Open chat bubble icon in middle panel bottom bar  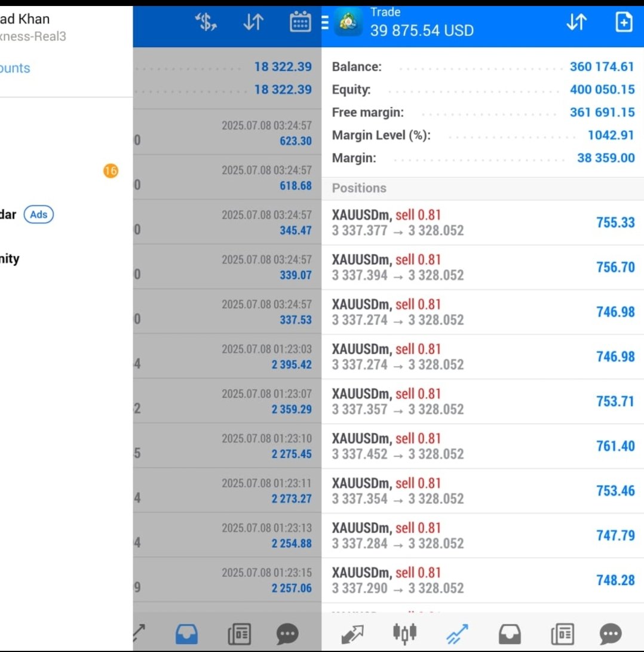(x=287, y=634)
